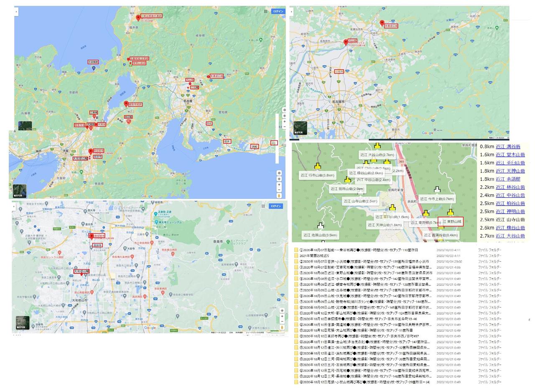
Task: Open Google apps grid on the Nara map
Action: click(263, 206)
